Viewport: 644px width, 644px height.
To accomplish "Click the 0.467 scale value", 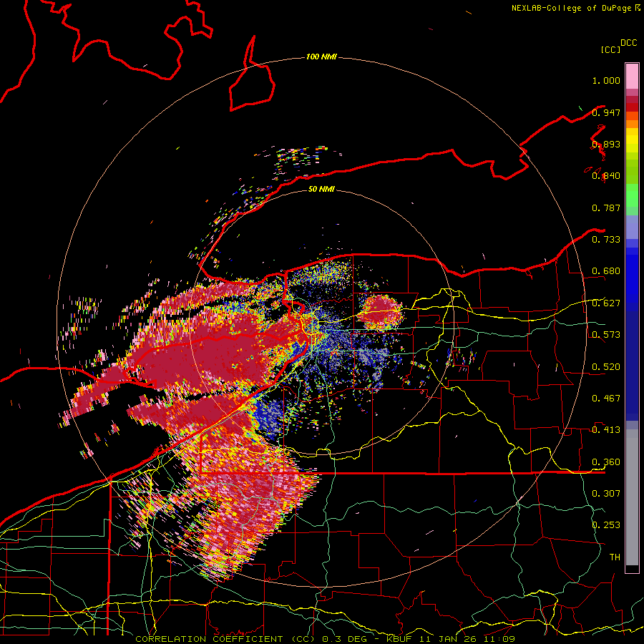I will 606,399.
